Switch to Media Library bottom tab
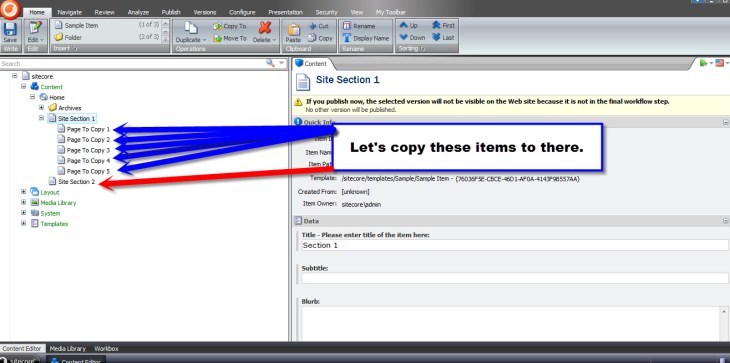The height and width of the screenshot is (363, 730). click(x=68, y=348)
